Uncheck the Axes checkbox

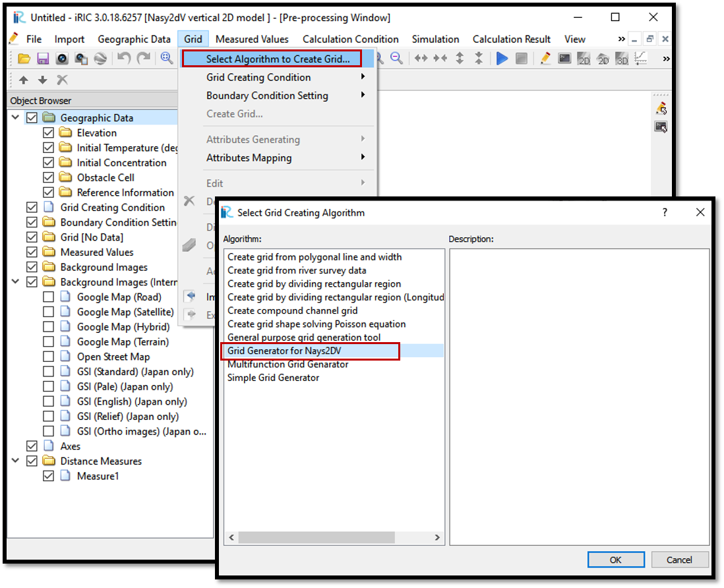pos(32,446)
